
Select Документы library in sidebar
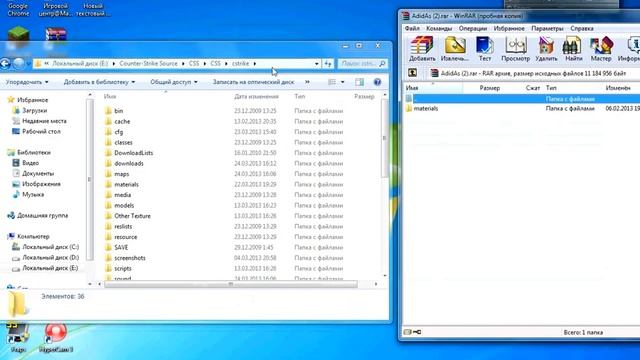38,173
